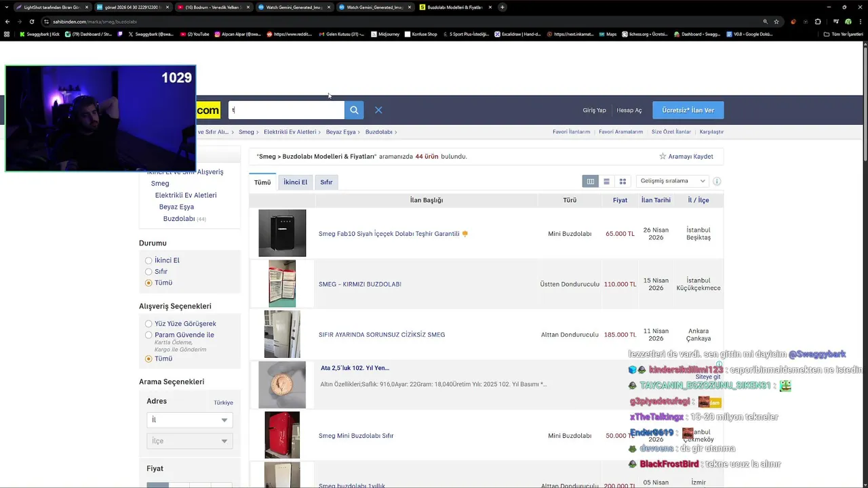Viewport: 868px width, 488px height.
Task: Click the browser back arrow
Action: pyautogui.click(x=7, y=22)
